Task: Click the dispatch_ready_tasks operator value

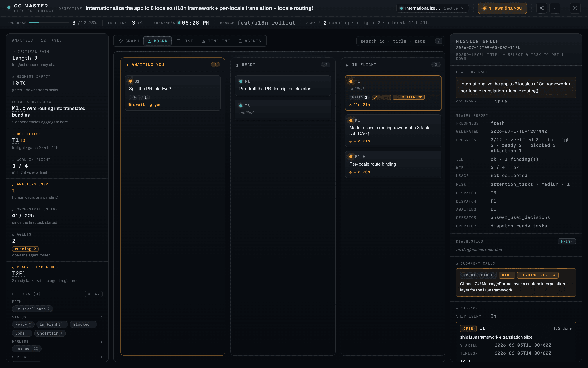Action: point(519,226)
